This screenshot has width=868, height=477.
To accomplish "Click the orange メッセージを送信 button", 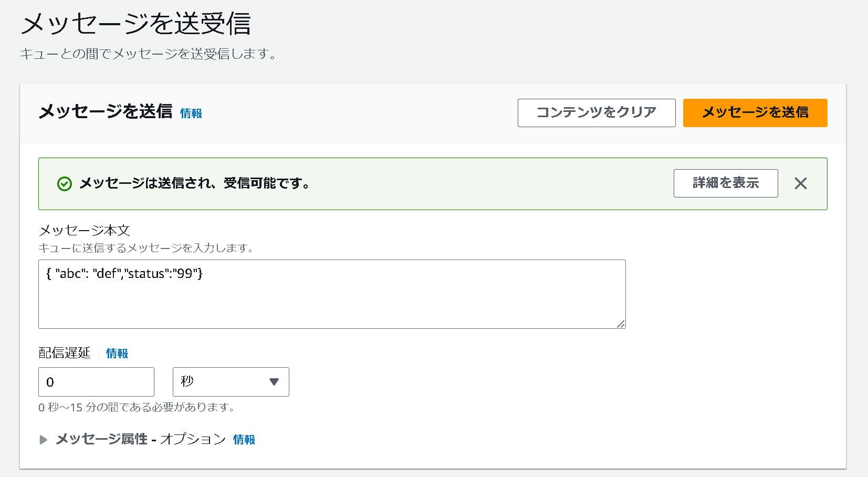I will [755, 113].
